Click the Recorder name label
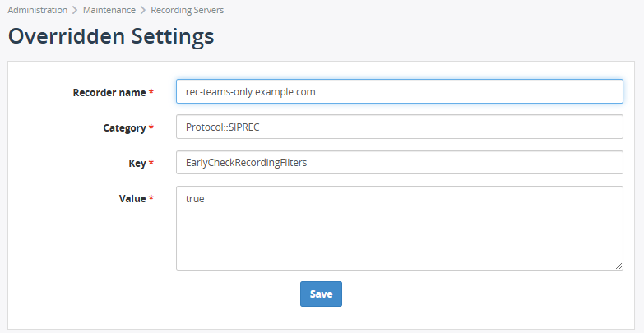Screen dimensions: 644x333 point(109,93)
